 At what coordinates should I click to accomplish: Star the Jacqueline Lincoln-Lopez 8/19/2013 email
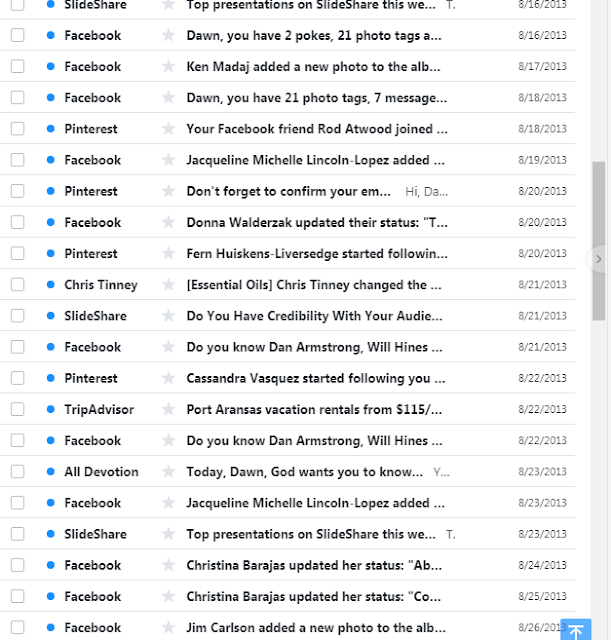click(x=168, y=160)
